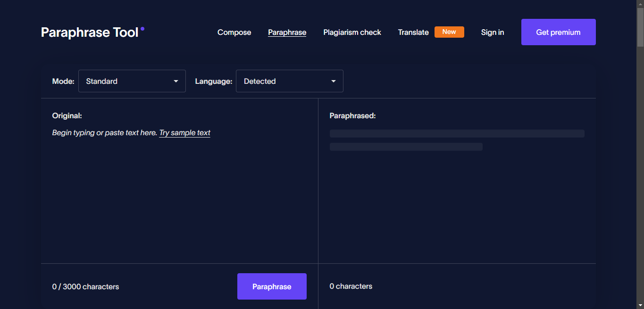Open the Language dropdown set to Detected

290,81
